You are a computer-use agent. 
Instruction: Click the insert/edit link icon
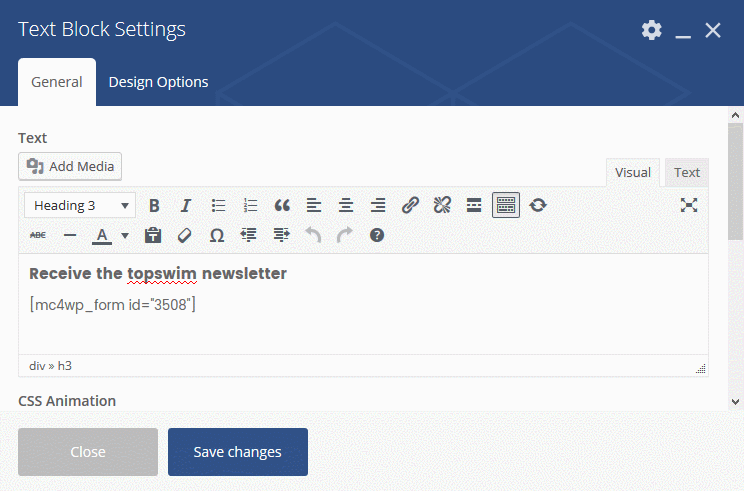click(x=410, y=205)
